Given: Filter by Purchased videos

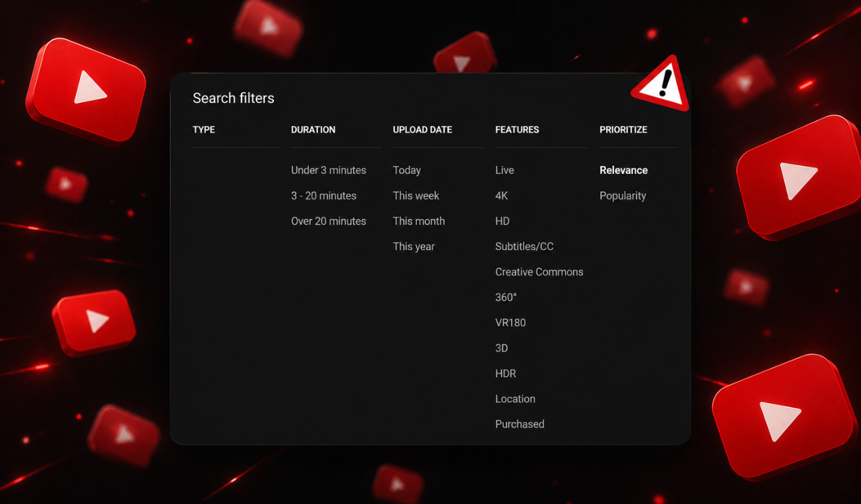Looking at the screenshot, I should point(519,425).
